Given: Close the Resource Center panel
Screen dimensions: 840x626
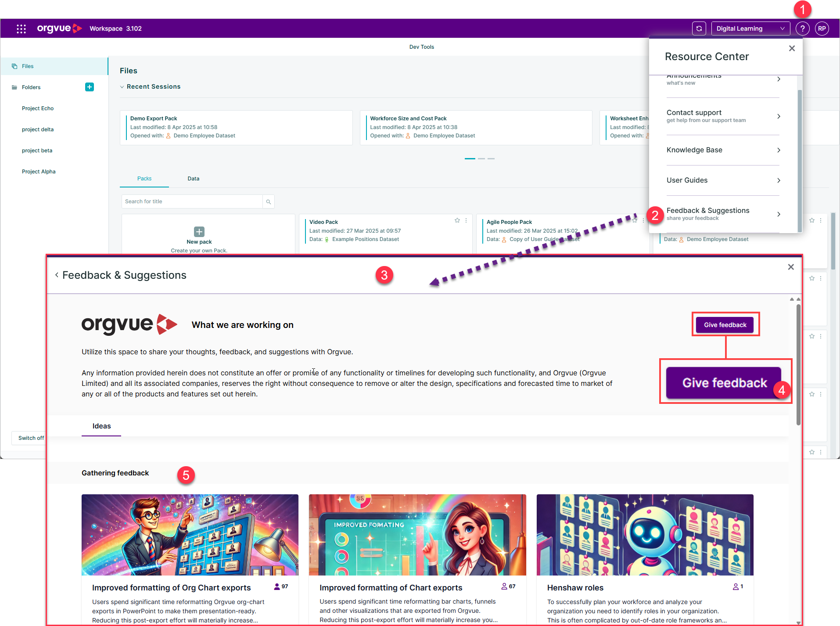Looking at the screenshot, I should pos(792,48).
